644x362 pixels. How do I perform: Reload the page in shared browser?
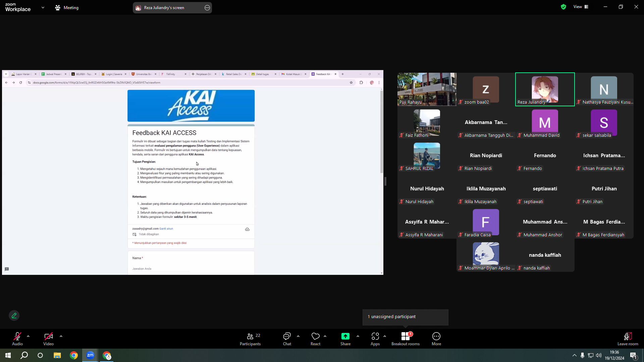(x=21, y=82)
